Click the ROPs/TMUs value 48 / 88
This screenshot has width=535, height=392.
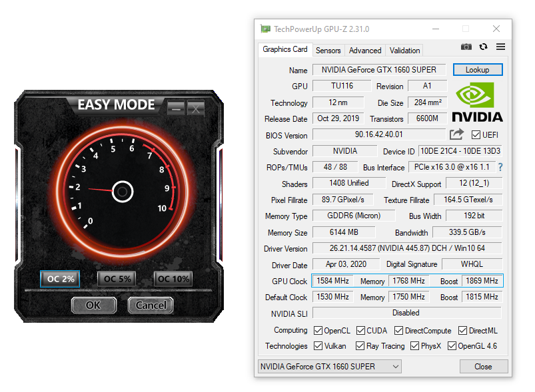coord(335,167)
